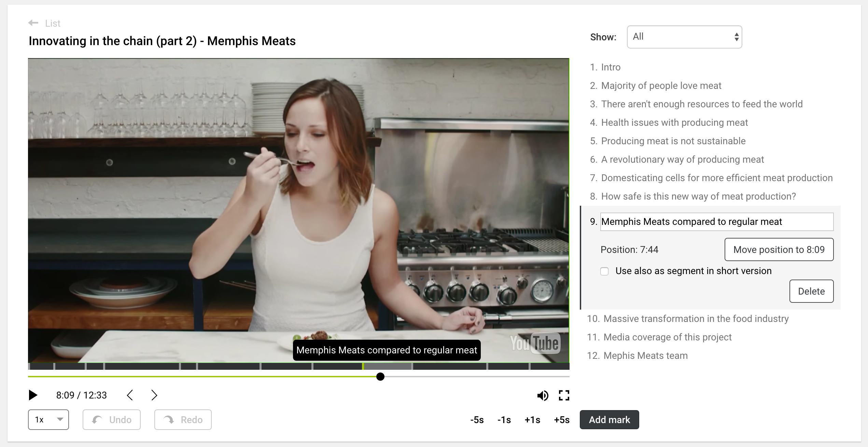The image size is (868, 447).
Task: Enable 'Use also as segment in short version'
Action: [604, 271]
